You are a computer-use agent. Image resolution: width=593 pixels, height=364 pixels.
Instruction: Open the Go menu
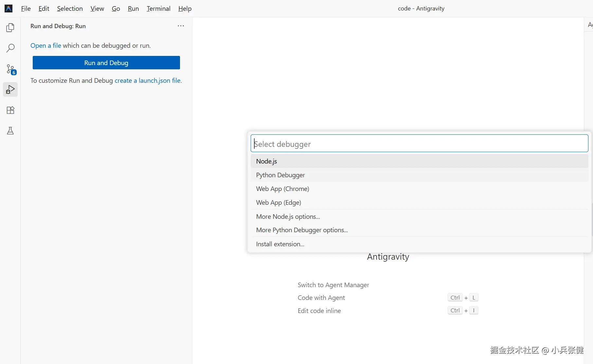(116, 9)
